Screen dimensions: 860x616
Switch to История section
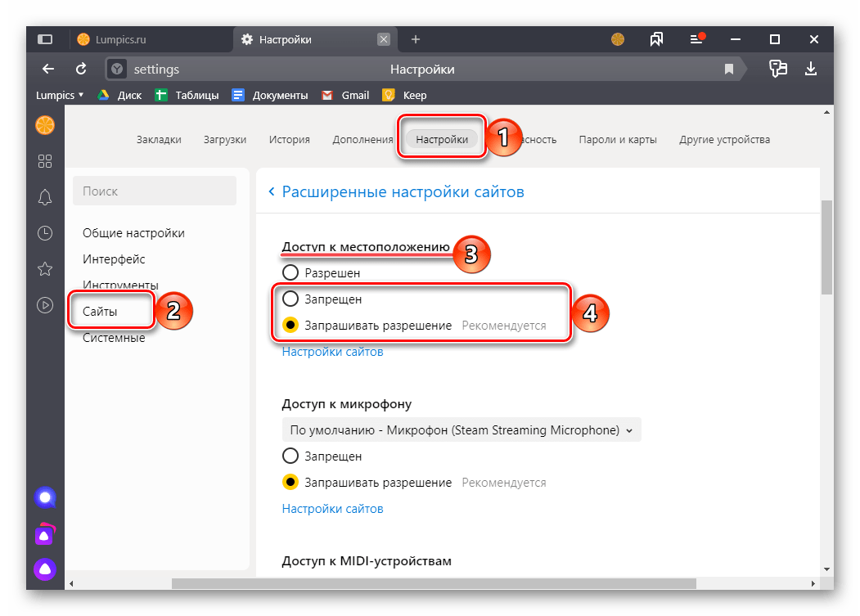pyautogui.click(x=290, y=140)
